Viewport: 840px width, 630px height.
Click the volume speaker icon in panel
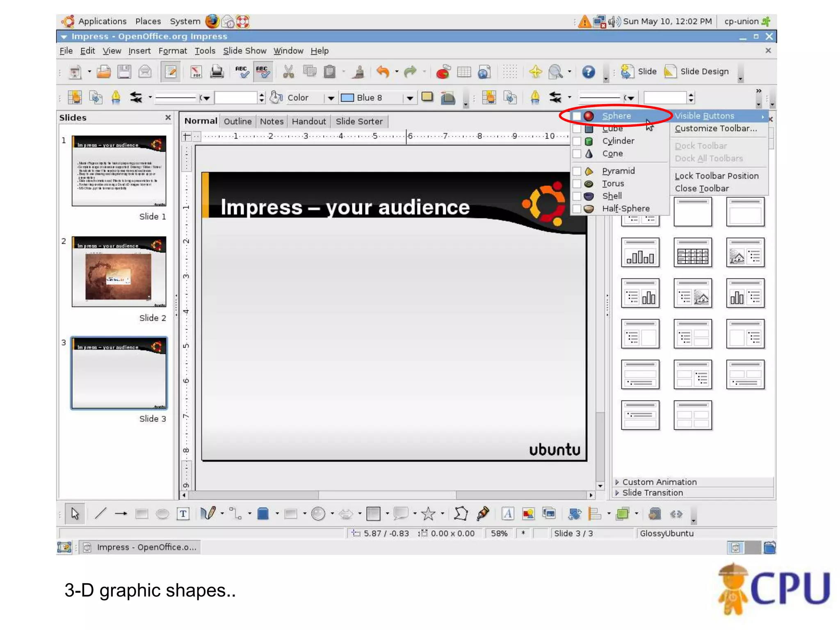tap(614, 21)
